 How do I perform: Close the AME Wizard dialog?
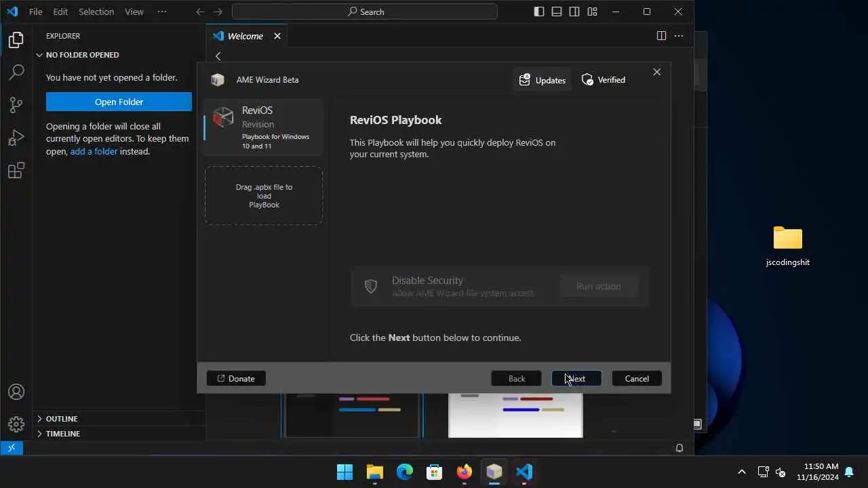[656, 72]
